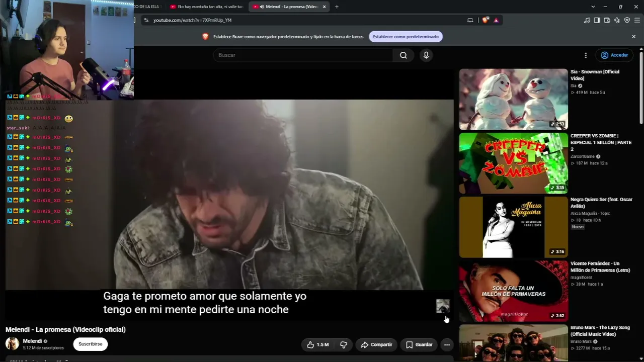Open 'Bruno Mars - The Lazy Song' title
The height and width of the screenshot is (362, 644).
600,331
